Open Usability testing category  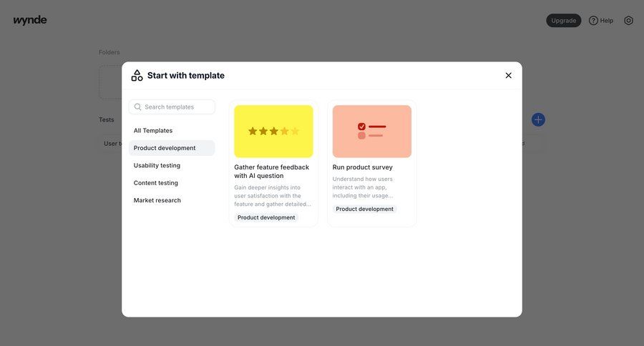point(157,166)
